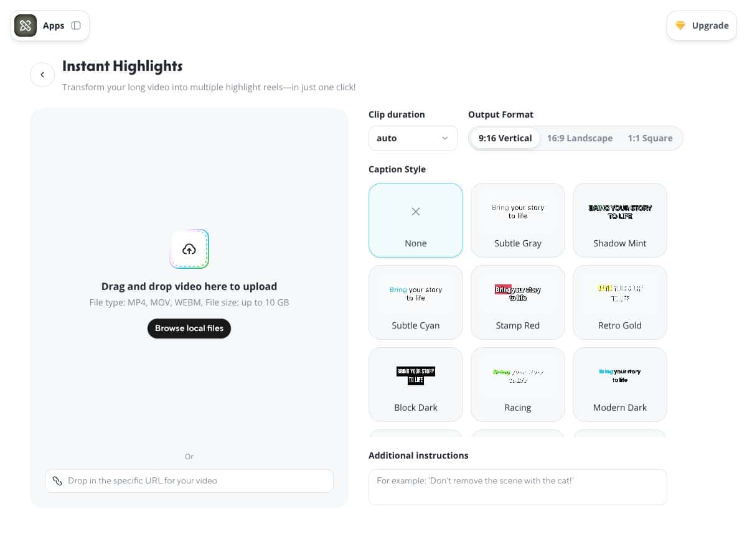Switch to 16:9 Landscape output format
747x560 pixels.
[580, 138]
